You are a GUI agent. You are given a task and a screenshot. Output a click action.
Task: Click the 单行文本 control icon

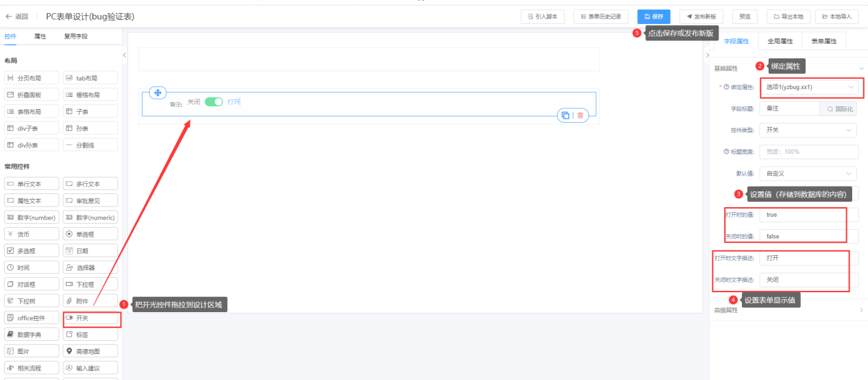[10, 184]
